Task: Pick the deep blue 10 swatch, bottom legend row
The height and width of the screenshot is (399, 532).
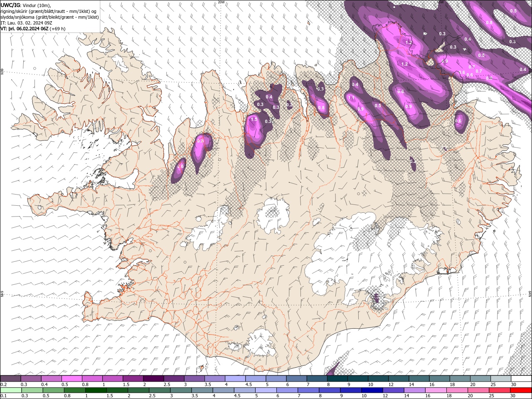Action: tap(372, 390)
